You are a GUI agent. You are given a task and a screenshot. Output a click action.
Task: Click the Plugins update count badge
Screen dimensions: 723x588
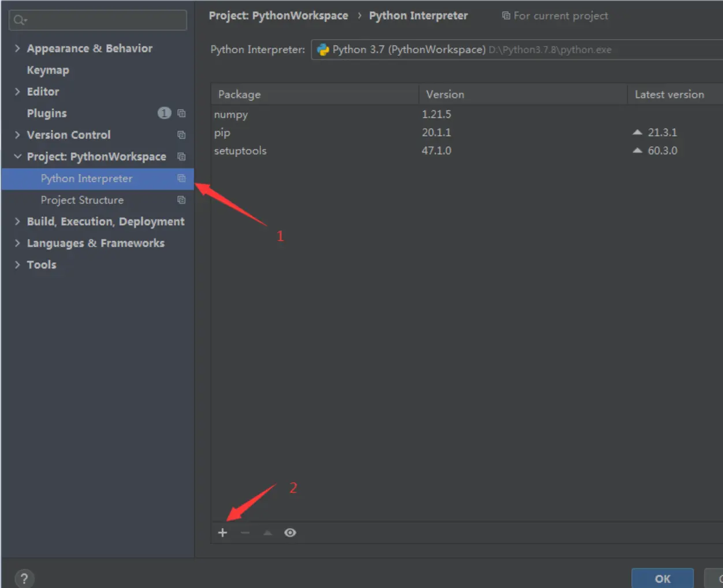(165, 113)
